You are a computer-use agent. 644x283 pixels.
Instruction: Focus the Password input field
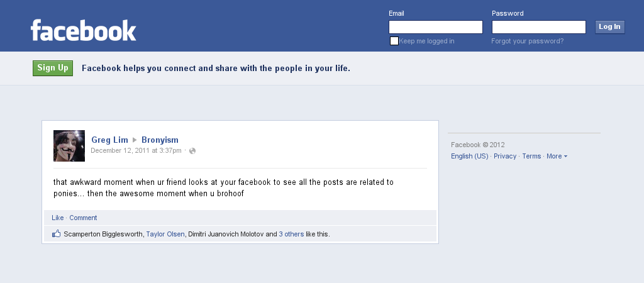coord(539,27)
